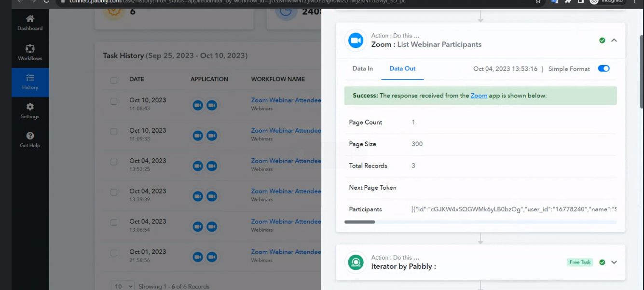Go to Workflows in sidebar
The height and width of the screenshot is (290, 644).
[x=30, y=53]
